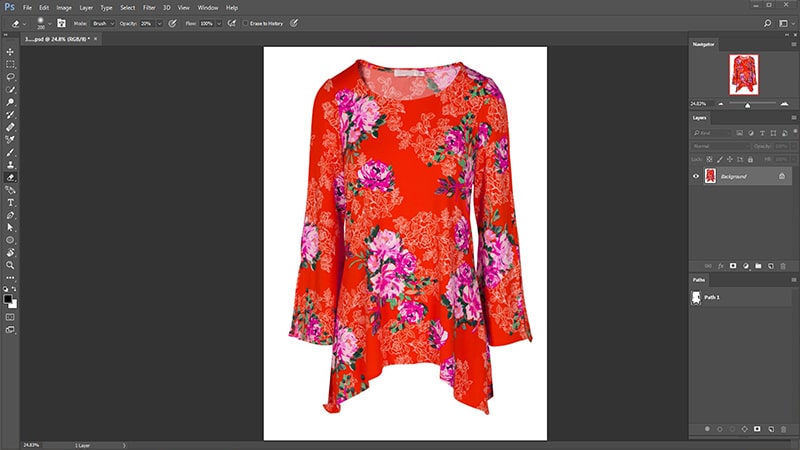Select the Lasso tool
Viewport: 800px width, 450px height.
tap(10, 77)
